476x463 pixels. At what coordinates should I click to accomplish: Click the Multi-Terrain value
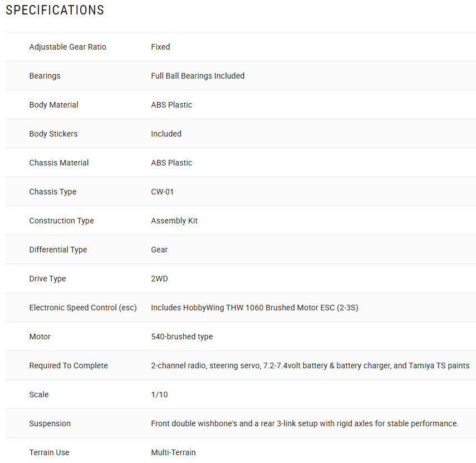tap(173, 452)
